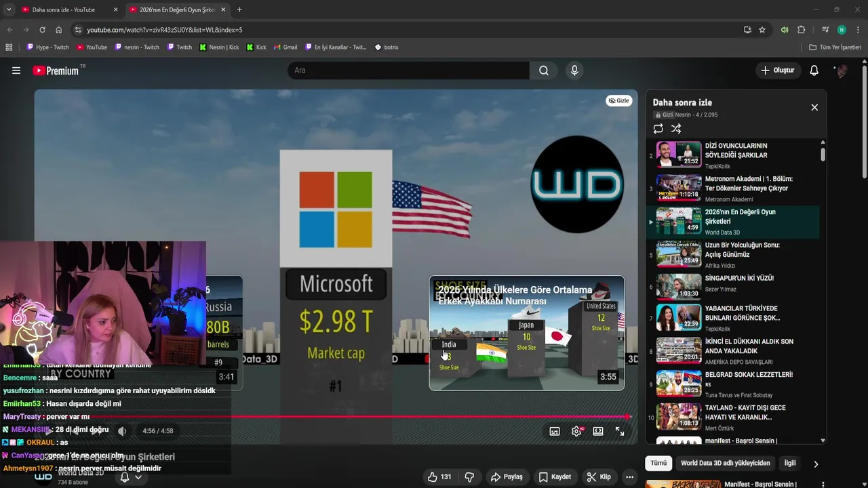Open a new browser tab

click(239, 9)
